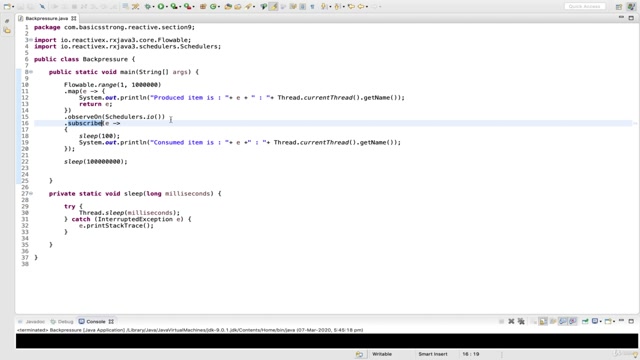Click the Previous Annotation icon
This screenshot has height=360, width=640.
coord(338,7)
